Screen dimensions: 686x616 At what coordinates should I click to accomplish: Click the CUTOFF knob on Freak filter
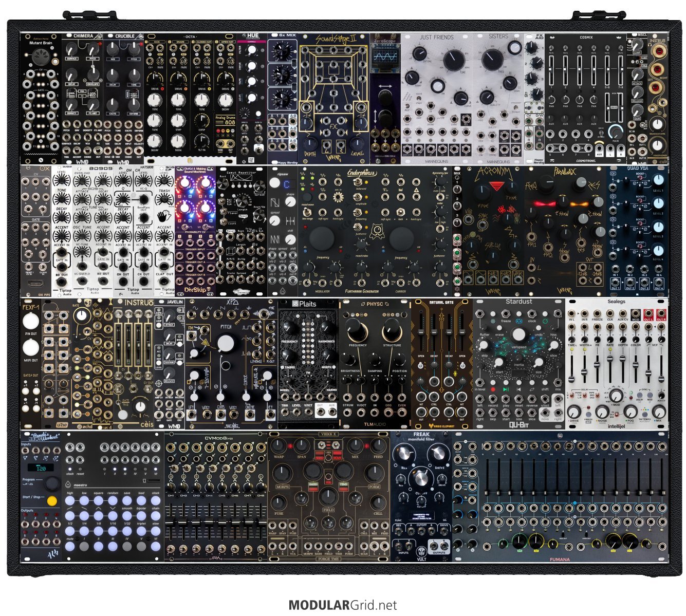click(421, 479)
